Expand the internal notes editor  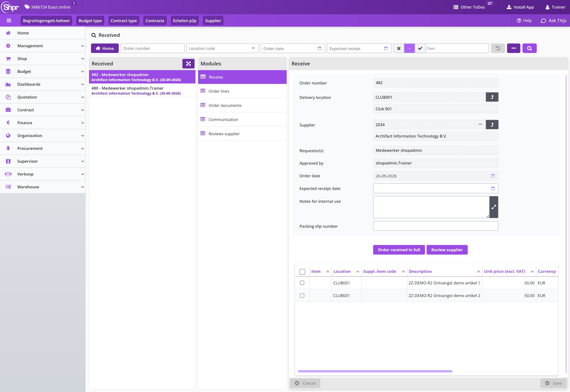494,207
